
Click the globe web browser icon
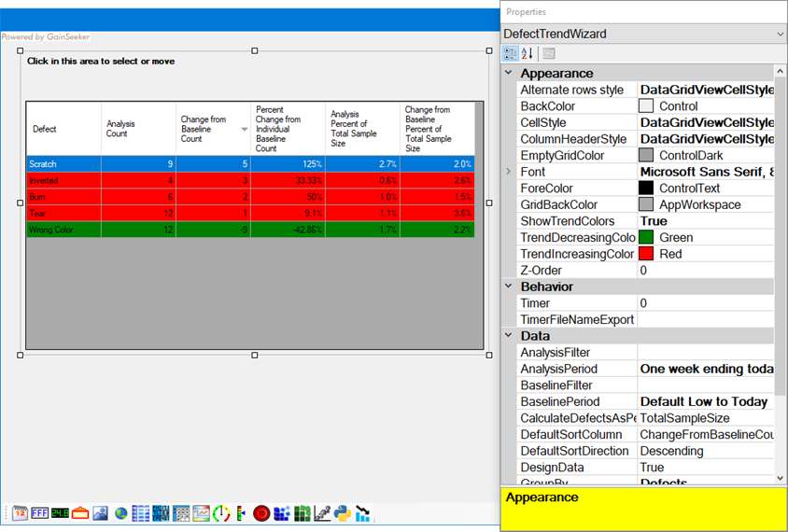click(121, 513)
